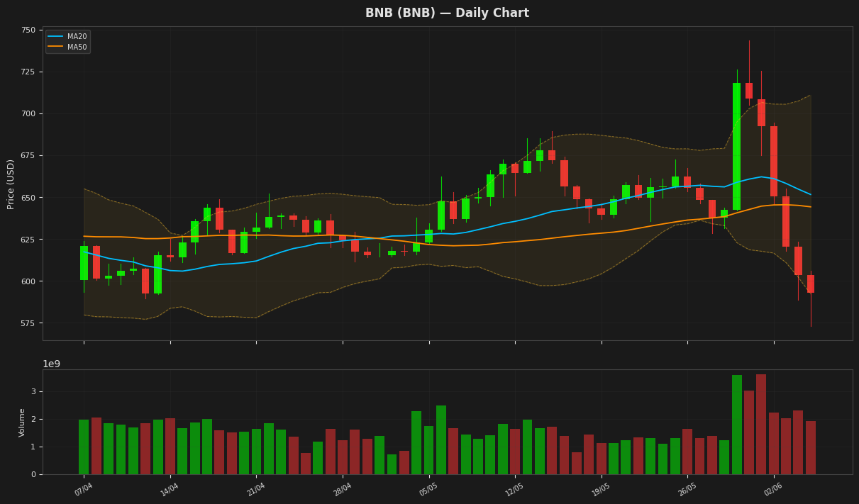Click the 19/05 date label
This screenshot has height=504, width=859.
600,489
